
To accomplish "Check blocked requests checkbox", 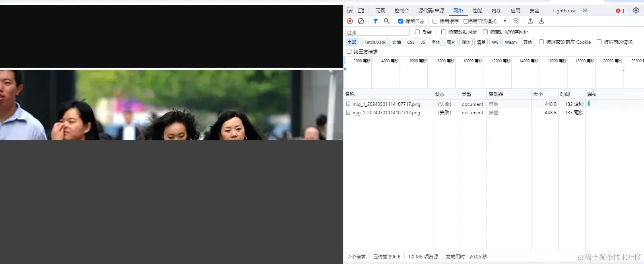I will coord(599,42).
